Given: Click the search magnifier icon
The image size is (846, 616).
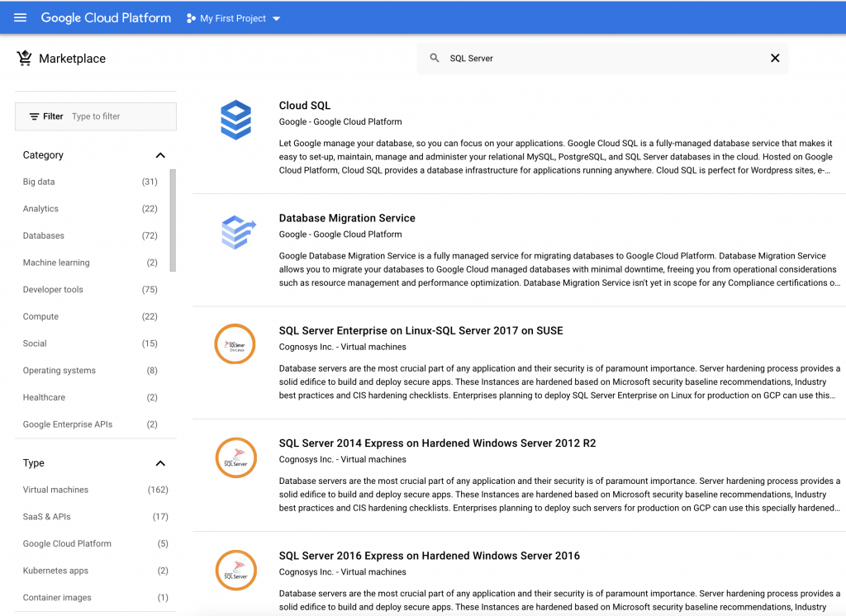Looking at the screenshot, I should point(434,58).
